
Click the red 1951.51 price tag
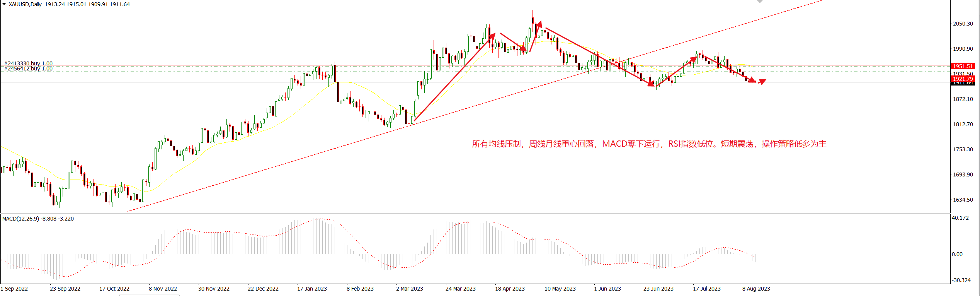pos(963,66)
